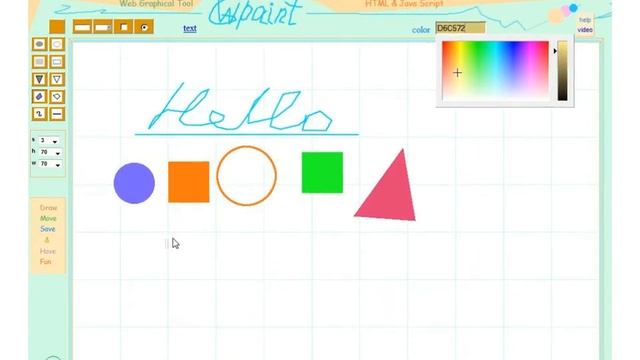Click the handwritten Hello drawing
Viewport: 640px width, 360px height.
[241, 108]
